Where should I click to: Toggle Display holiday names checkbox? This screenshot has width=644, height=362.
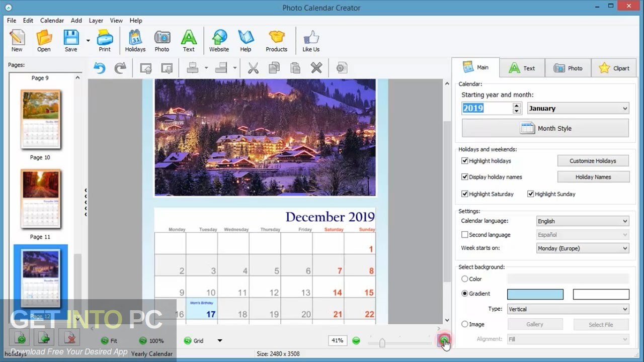[x=465, y=177]
